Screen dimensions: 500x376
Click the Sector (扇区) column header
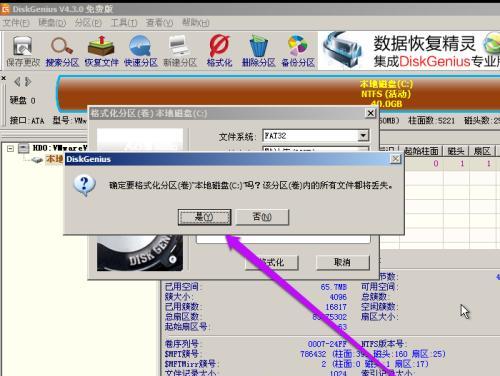coord(482,151)
